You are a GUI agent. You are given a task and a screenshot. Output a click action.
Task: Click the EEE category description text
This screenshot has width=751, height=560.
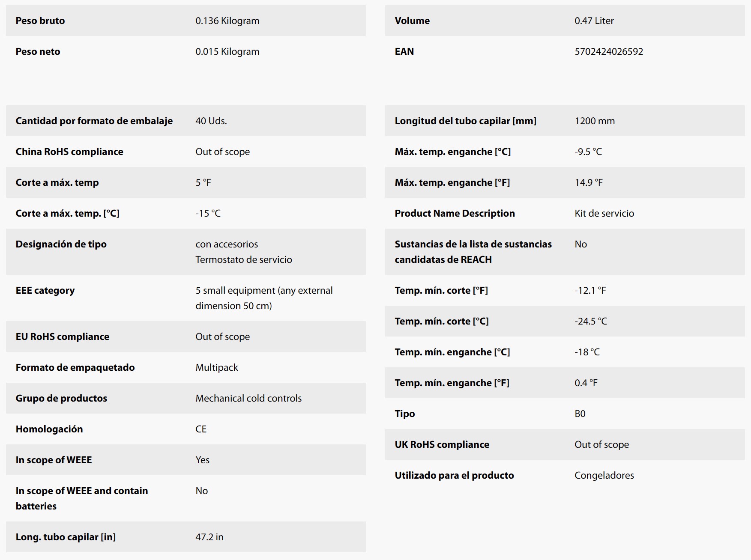click(264, 298)
